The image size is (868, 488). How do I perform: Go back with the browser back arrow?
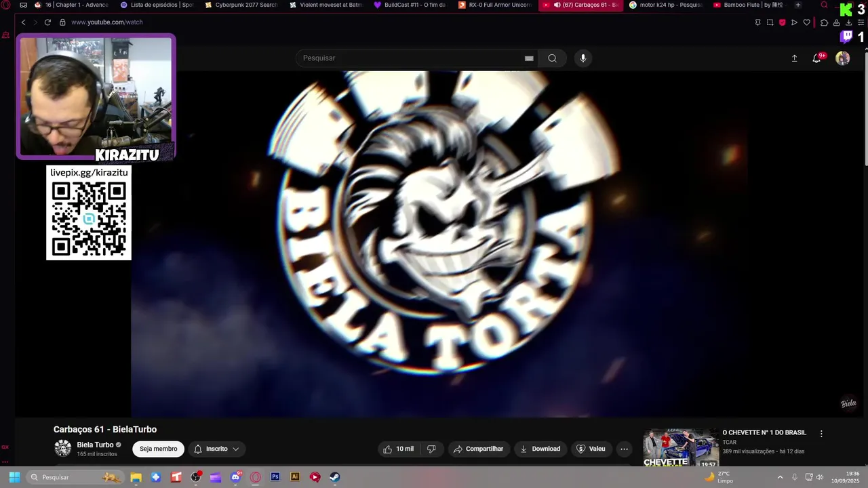[x=23, y=22]
